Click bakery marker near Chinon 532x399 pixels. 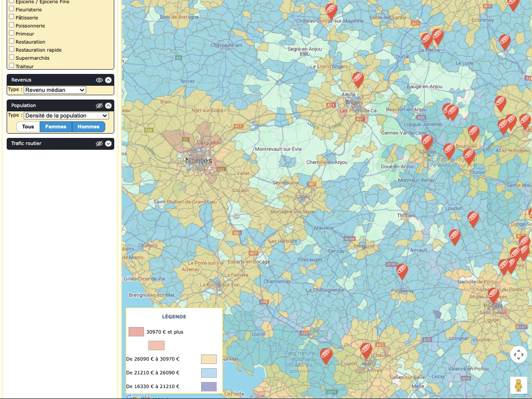469,156
